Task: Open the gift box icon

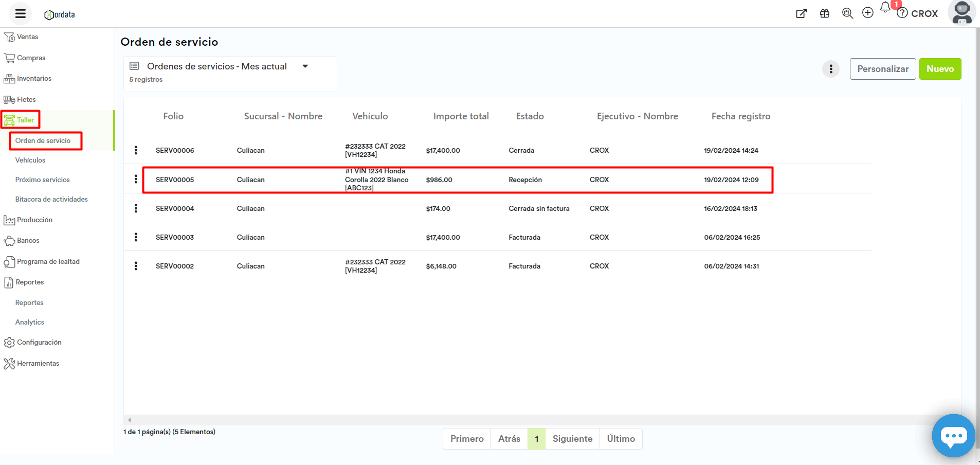Action: click(825, 14)
